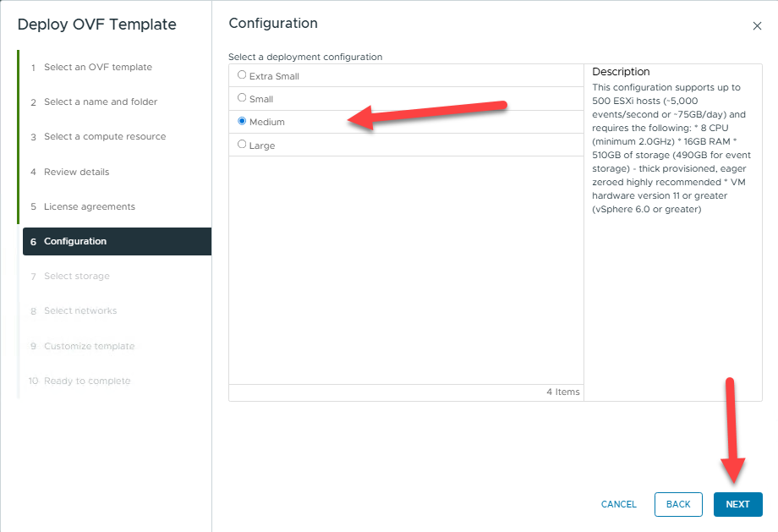Click step 10 Ready to complete

click(86, 381)
